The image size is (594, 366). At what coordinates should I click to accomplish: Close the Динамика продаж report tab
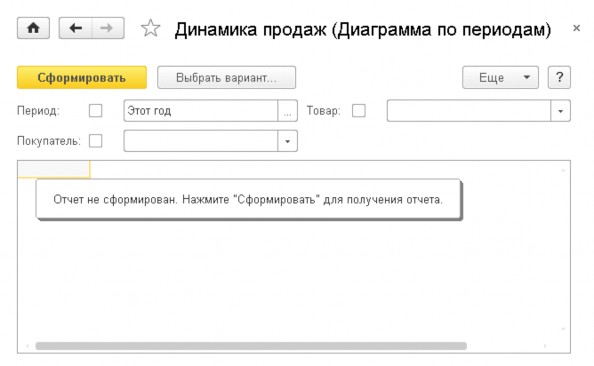(577, 28)
